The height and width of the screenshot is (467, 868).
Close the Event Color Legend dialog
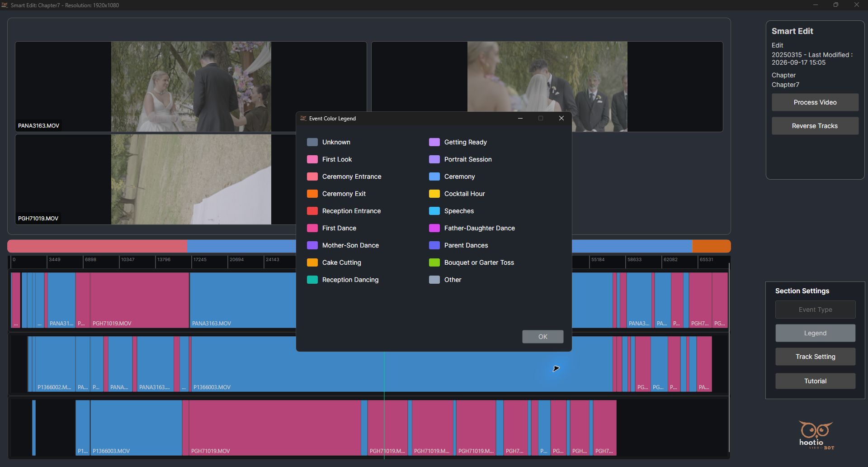tap(561, 118)
